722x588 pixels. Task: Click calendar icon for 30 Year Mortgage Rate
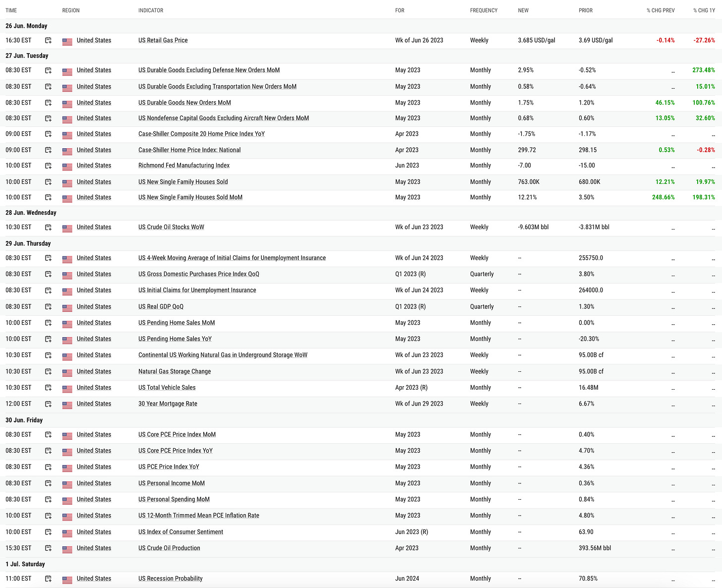click(48, 404)
